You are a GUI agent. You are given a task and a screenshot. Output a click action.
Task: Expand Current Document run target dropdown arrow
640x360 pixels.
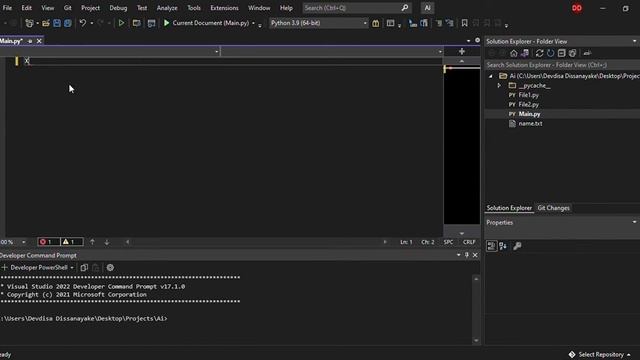[253, 23]
